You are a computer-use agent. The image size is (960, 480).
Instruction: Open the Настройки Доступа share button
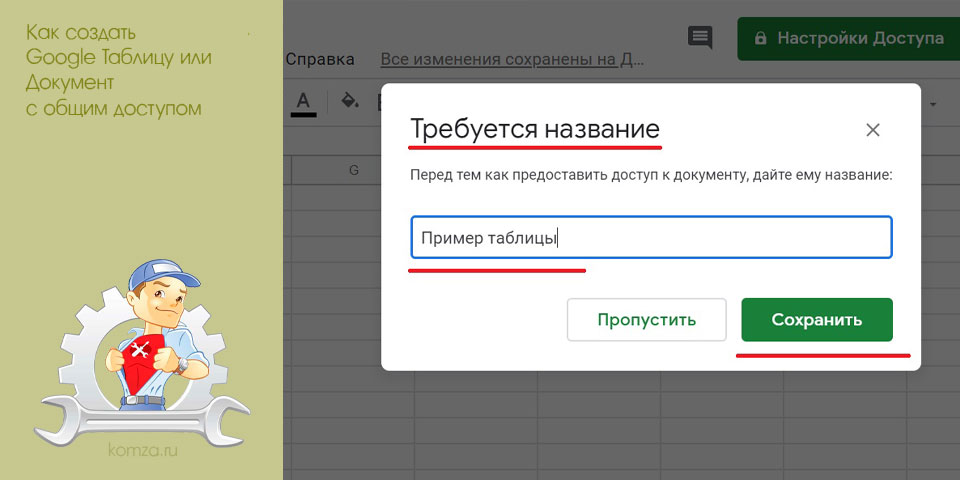point(849,39)
